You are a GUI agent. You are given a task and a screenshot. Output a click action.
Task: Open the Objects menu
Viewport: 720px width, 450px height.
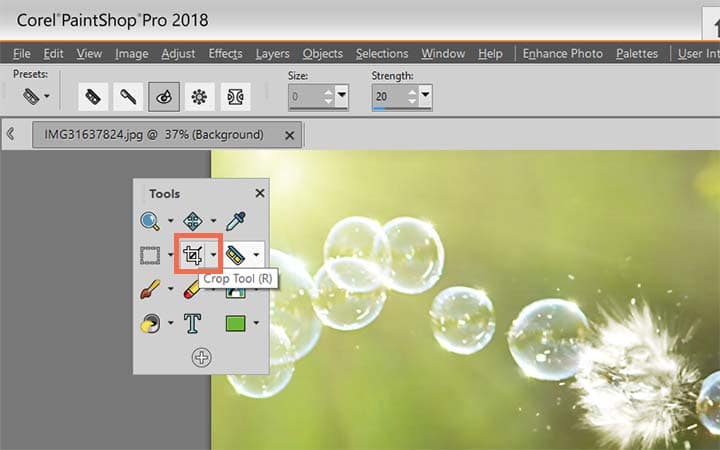tap(323, 54)
